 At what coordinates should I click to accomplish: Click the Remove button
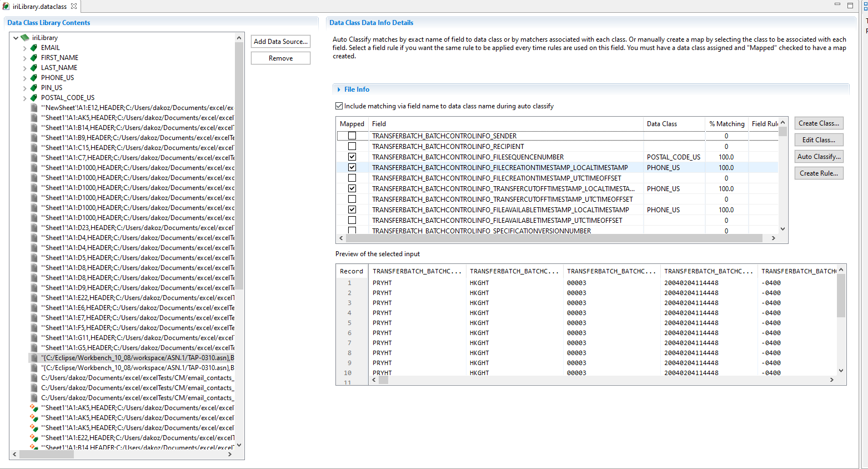point(280,58)
